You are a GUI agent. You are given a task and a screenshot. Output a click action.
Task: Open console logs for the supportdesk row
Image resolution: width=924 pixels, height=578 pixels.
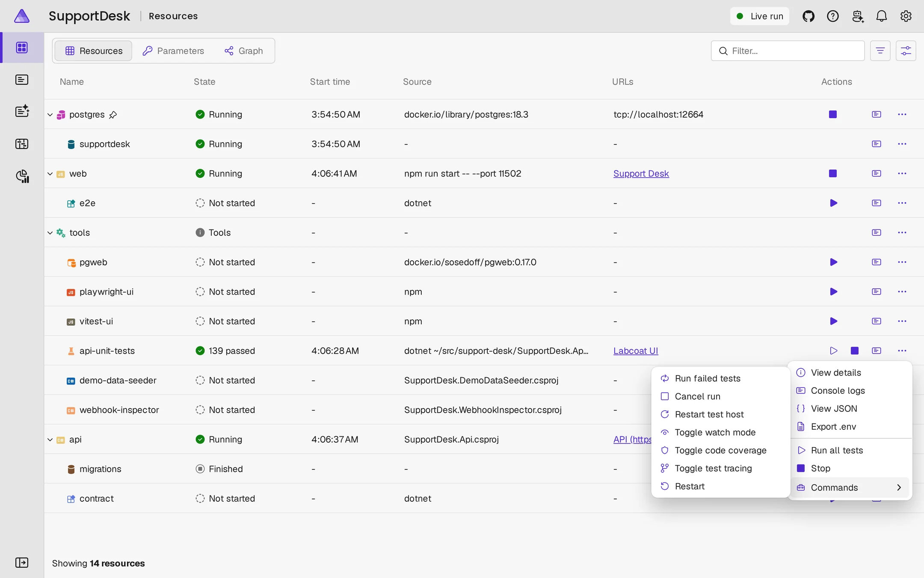click(x=877, y=144)
